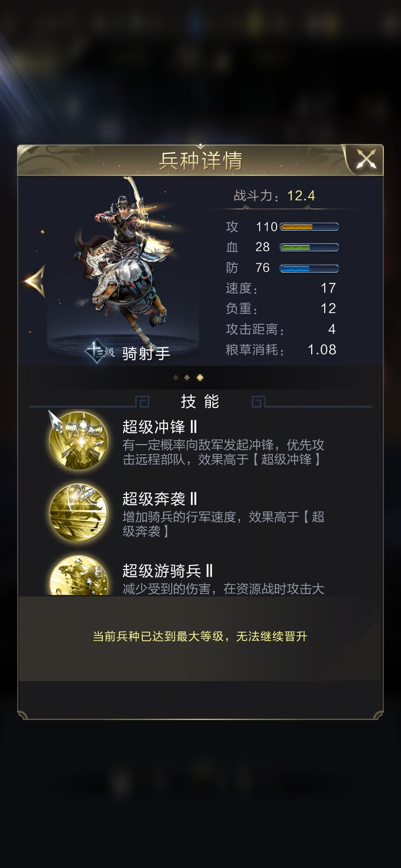Select the third highlighted page dot
This screenshot has width=401, height=868.
pyautogui.click(x=200, y=378)
